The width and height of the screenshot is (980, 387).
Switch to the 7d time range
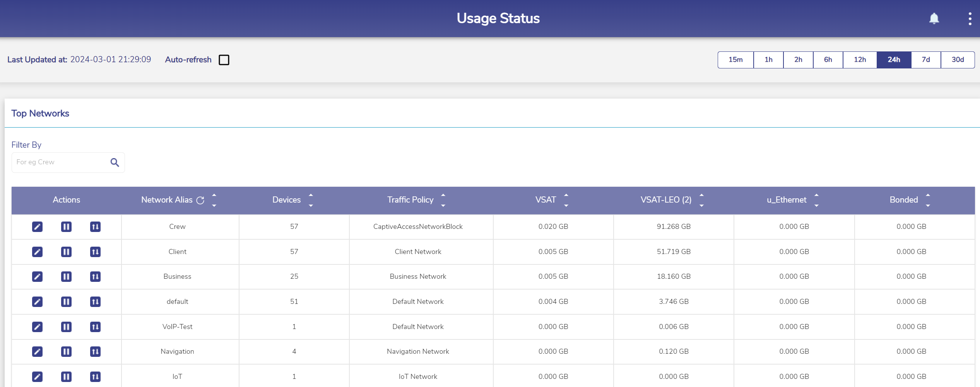click(925, 60)
